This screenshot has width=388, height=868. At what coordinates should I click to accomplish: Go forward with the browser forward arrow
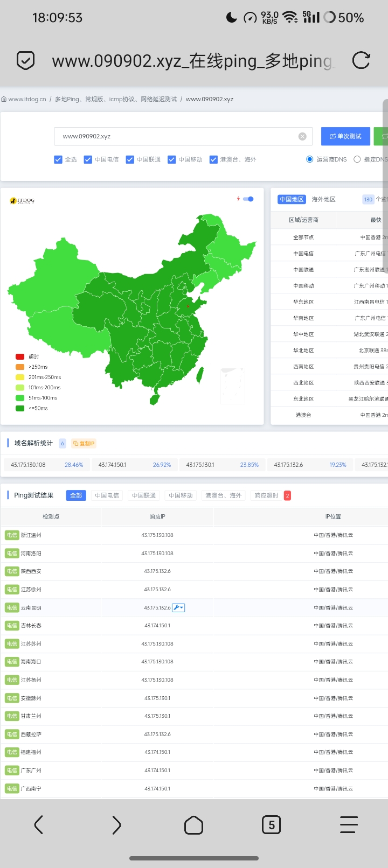[116, 824]
